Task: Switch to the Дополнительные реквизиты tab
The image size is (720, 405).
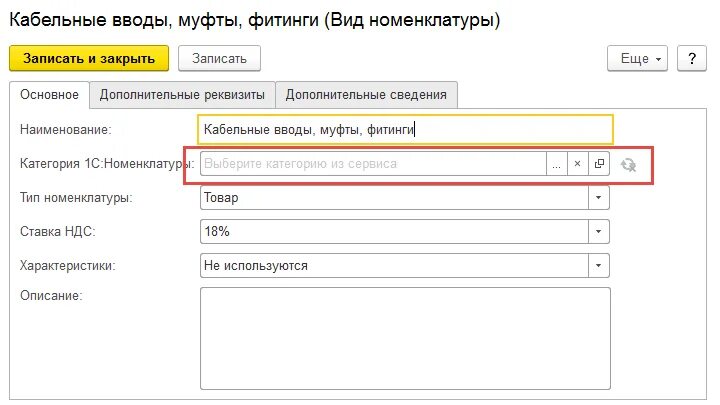Action: coord(182,95)
